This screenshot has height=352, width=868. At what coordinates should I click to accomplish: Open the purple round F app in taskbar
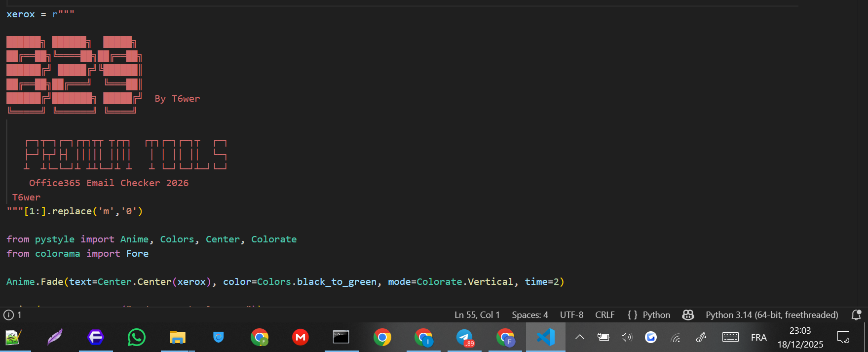click(x=96, y=338)
